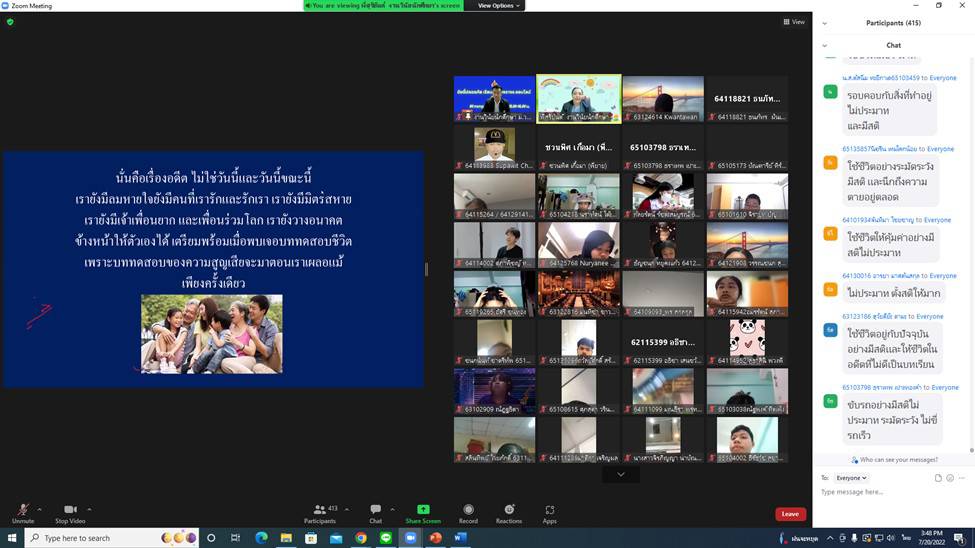Show hidden system tray icons
The height and width of the screenshot is (548, 975).
(830, 538)
